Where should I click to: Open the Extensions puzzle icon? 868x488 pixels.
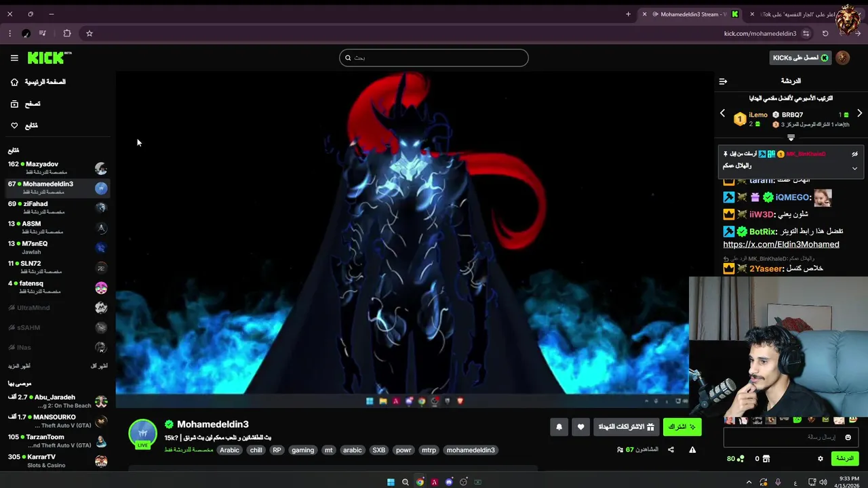pos(67,33)
